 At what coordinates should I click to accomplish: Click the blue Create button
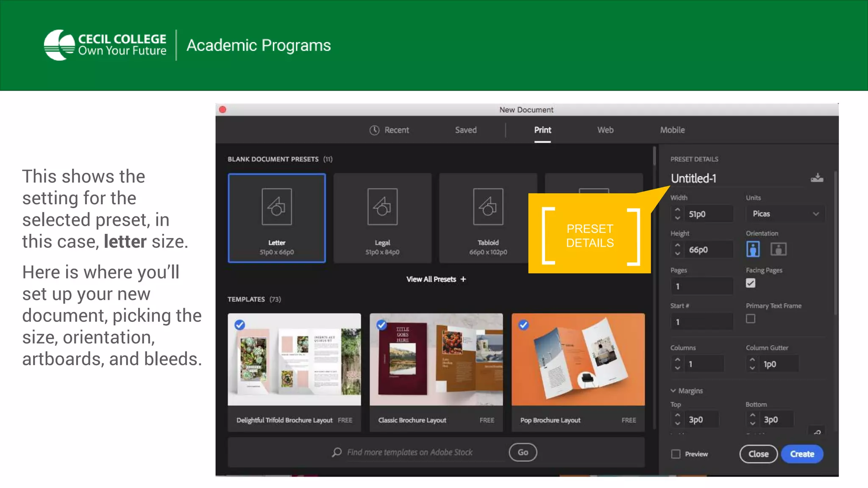802,454
